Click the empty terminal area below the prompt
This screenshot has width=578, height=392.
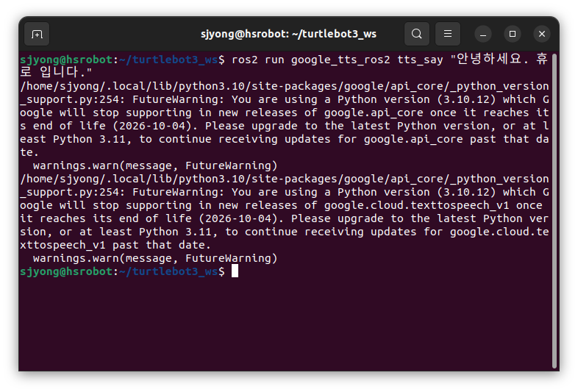point(285,324)
